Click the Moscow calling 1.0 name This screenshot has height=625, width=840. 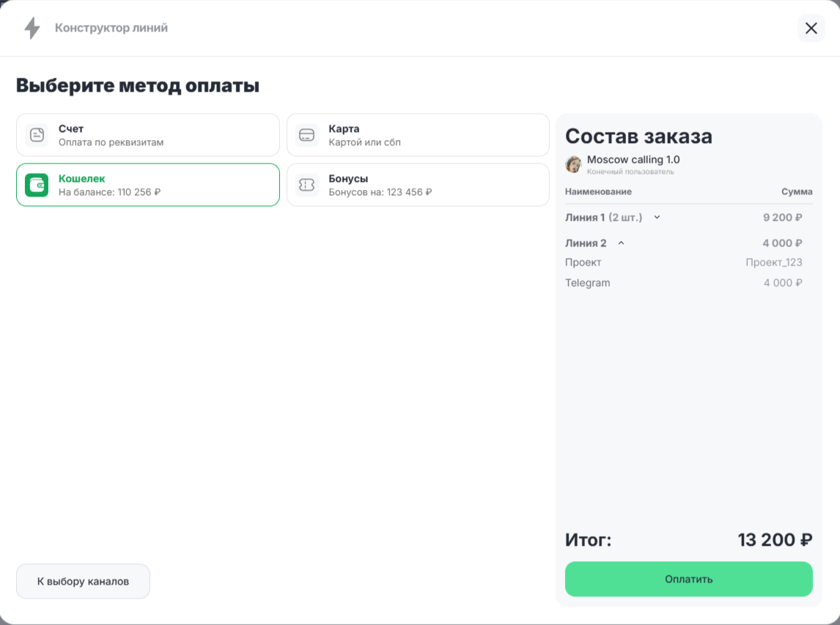click(x=633, y=159)
